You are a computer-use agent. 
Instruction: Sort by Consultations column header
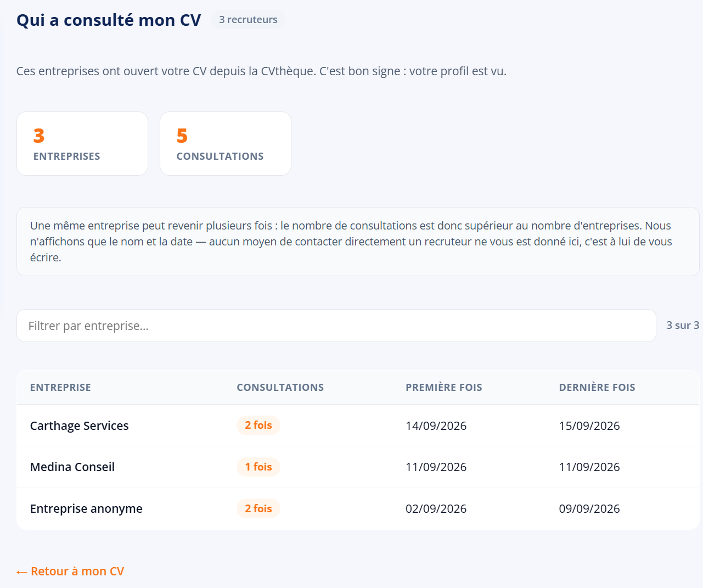pos(280,388)
